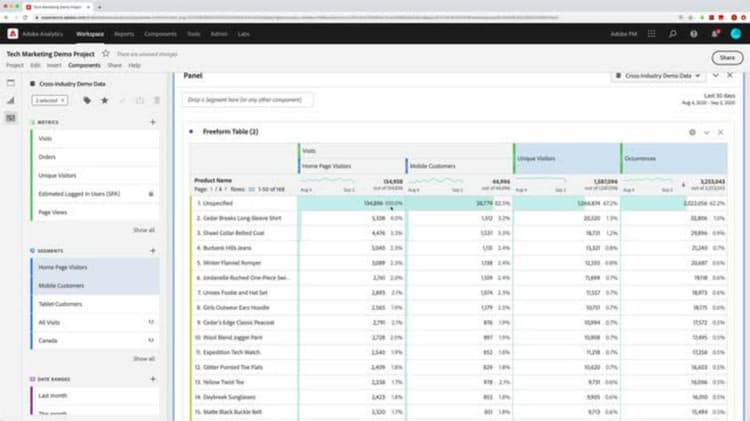Close the Panel with X icon
The image size is (750, 421).
point(730,76)
